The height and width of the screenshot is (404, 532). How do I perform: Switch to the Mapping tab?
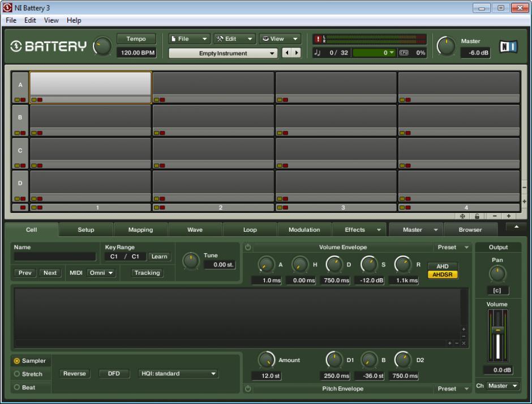coord(140,229)
